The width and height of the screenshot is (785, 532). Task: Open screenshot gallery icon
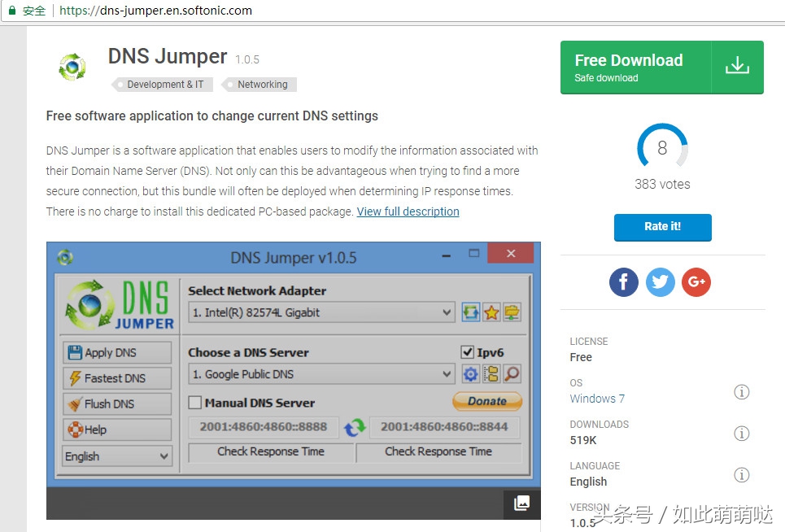pyautogui.click(x=521, y=503)
